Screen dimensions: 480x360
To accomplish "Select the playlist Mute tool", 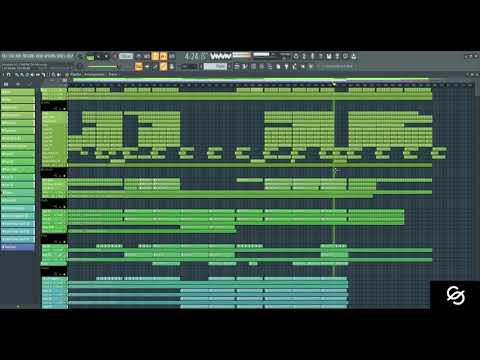I will (32, 75).
